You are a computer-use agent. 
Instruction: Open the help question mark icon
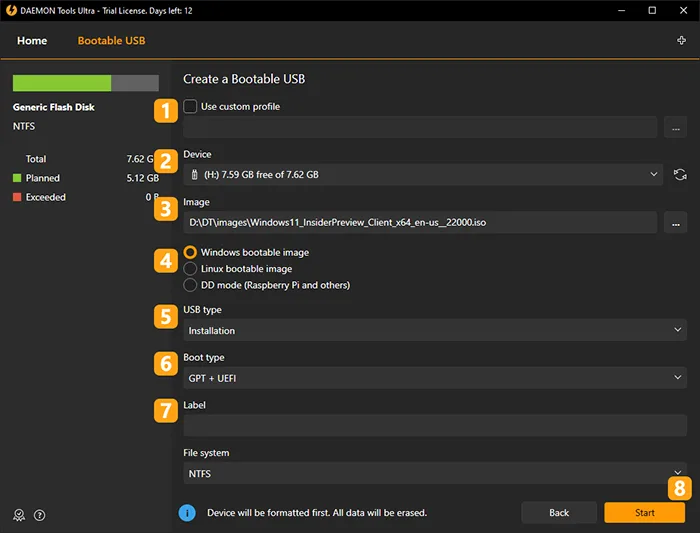(40, 515)
